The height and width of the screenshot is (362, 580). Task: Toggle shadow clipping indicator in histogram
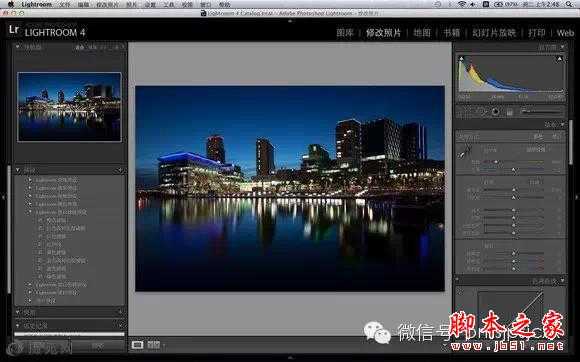[461, 58]
